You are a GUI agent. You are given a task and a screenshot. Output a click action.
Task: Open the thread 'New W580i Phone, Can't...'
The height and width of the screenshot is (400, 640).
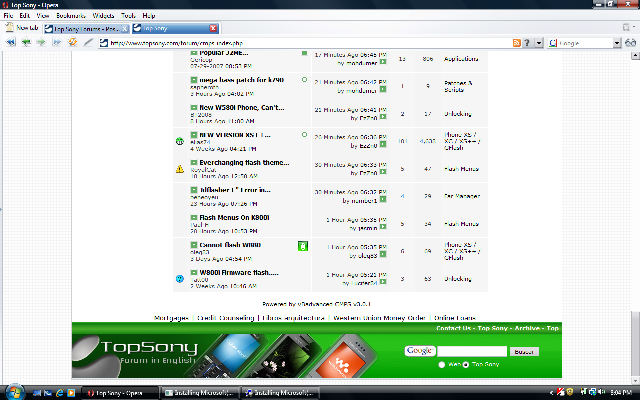(242, 108)
